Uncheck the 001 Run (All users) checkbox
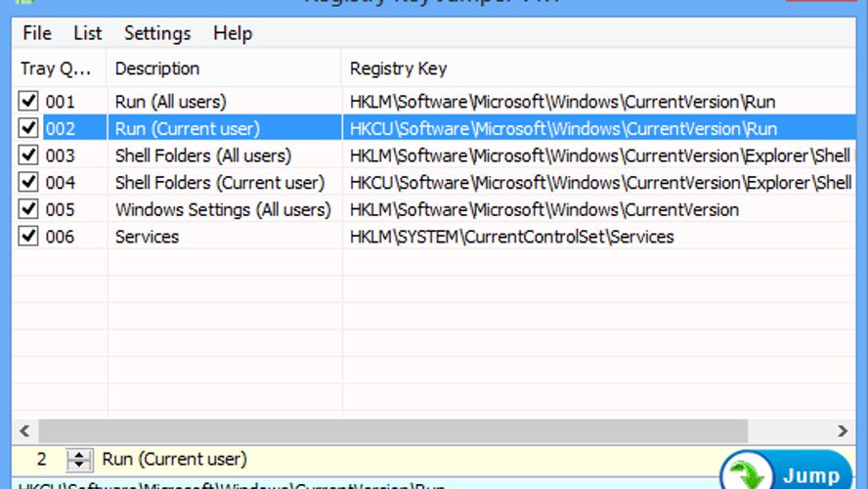 click(28, 101)
